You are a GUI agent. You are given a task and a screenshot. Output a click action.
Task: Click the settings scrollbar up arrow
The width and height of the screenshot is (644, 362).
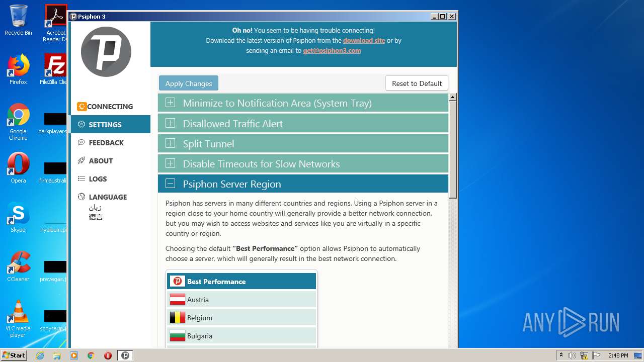pyautogui.click(x=453, y=98)
